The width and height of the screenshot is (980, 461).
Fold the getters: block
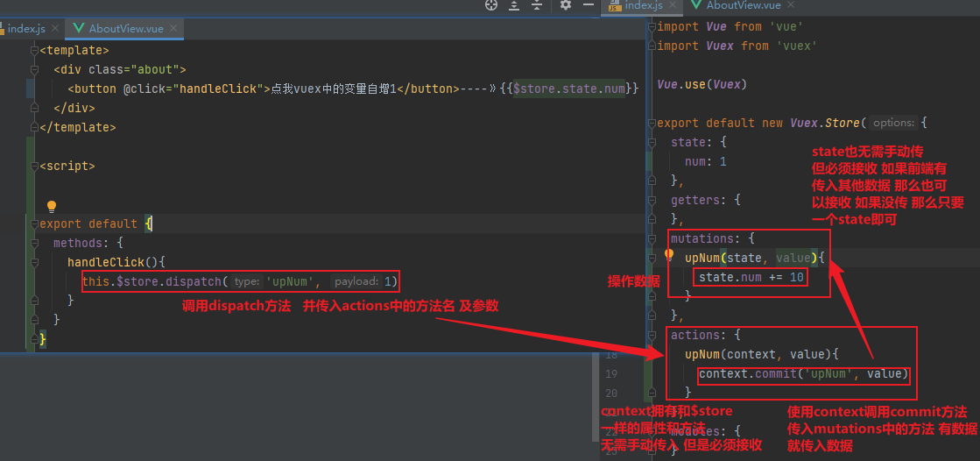coord(652,200)
